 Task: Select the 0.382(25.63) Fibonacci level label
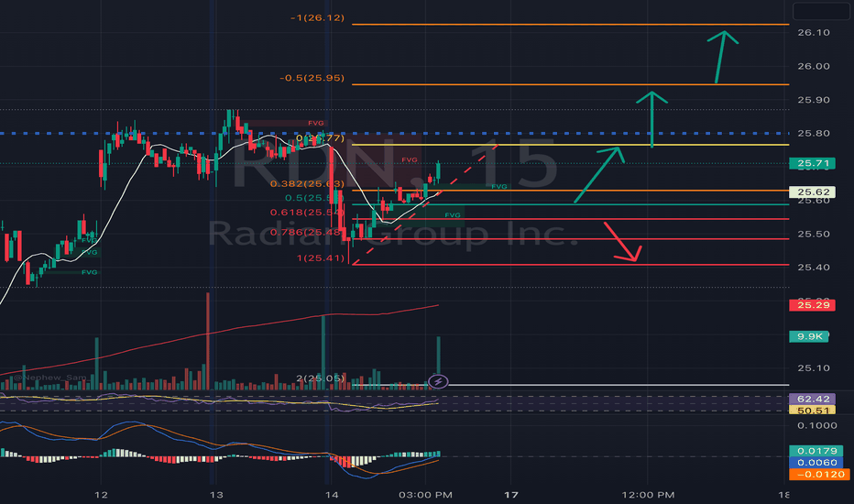coord(307,183)
